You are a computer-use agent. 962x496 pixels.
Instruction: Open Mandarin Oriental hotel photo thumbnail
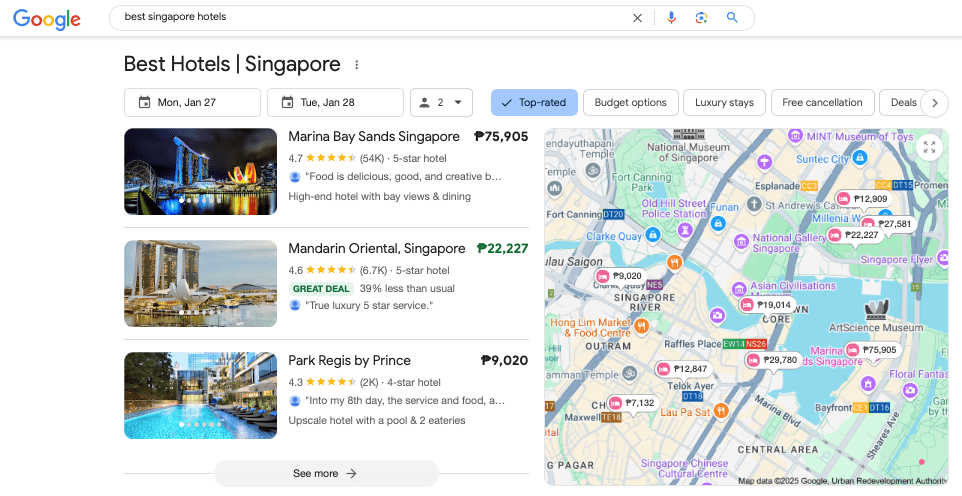(200, 283)
